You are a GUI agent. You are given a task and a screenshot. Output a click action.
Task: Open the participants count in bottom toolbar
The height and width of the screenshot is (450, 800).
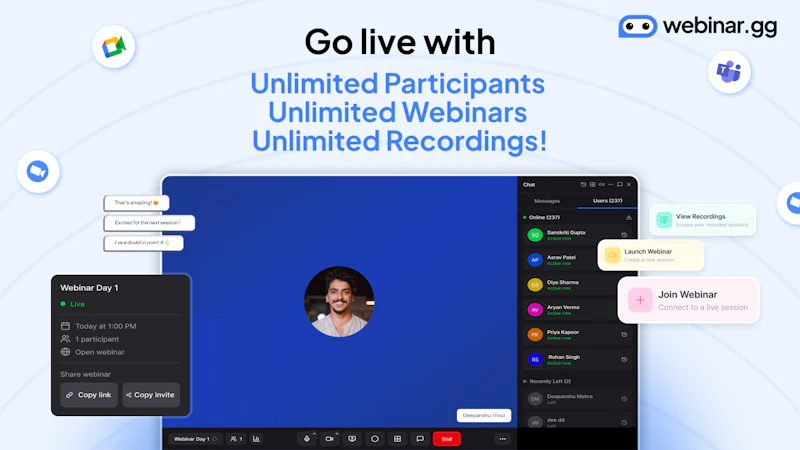(x=236, y=439)
